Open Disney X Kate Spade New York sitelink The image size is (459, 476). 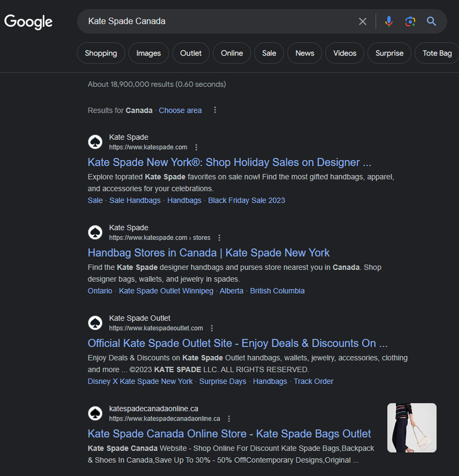coord(140,381)
